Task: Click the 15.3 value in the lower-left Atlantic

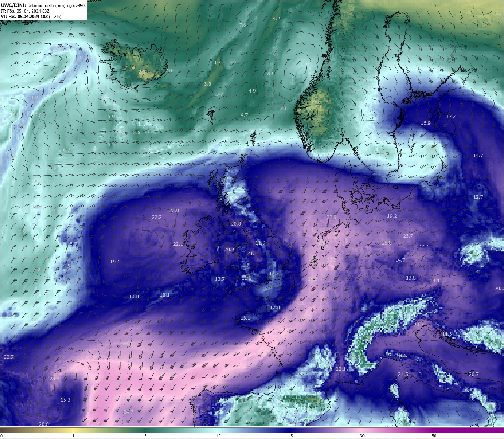Action: tap(65, 400)
